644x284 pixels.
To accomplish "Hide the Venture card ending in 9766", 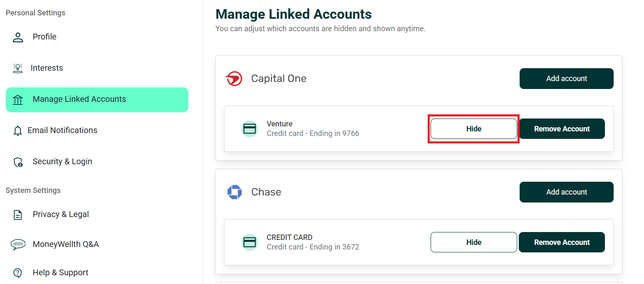I will [473, 129].
